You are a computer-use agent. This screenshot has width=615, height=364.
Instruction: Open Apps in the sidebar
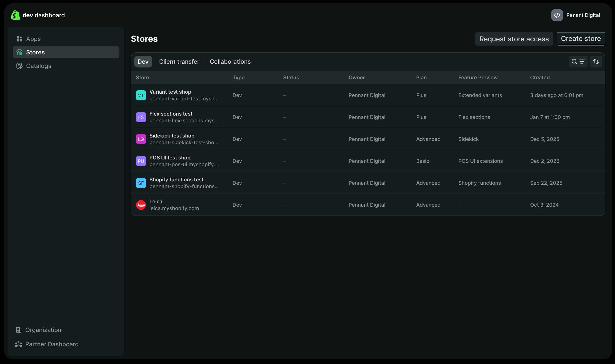(x=66, y=39)
